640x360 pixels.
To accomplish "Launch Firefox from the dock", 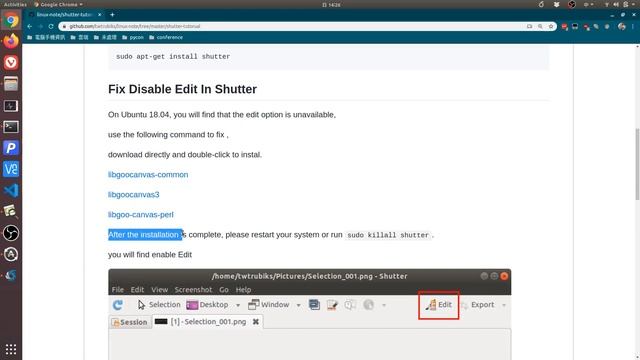I will 11,41.
